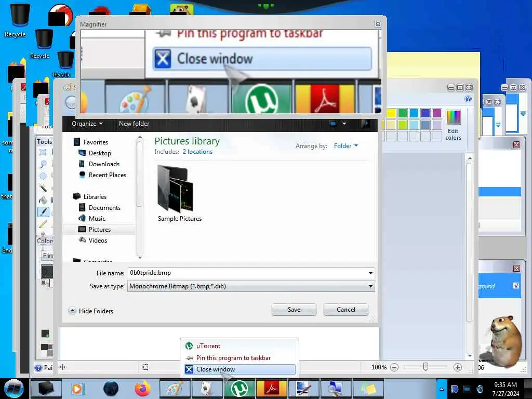Open the 2 locations link

point(197,152)
